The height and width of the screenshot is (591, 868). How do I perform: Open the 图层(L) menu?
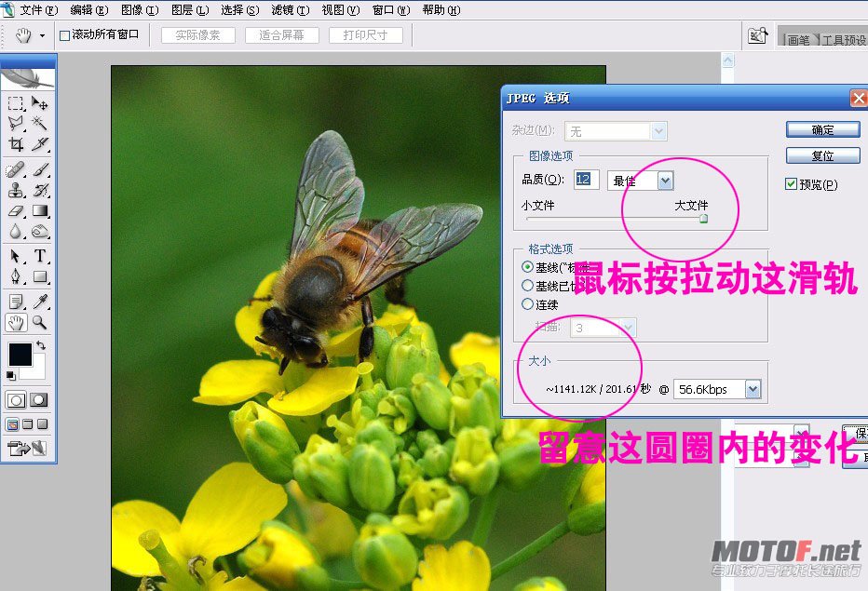point(190,10)
